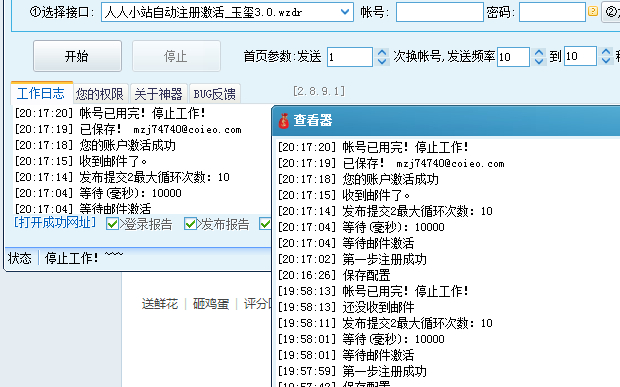
Task: Click the 打开成功网址 link
Action: [x=55, y=223]
